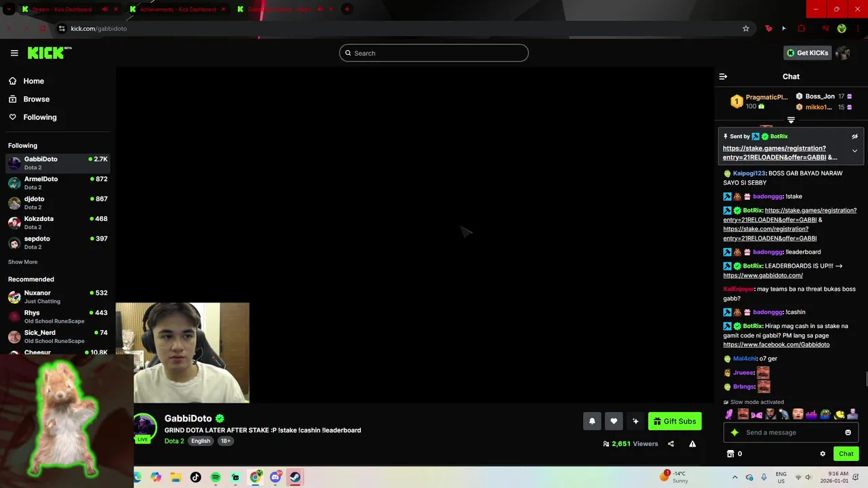Open GabbiDoto channel avatar
Image resolution: width=868 pixels, height=488 pixels.
tap(144, 427)
